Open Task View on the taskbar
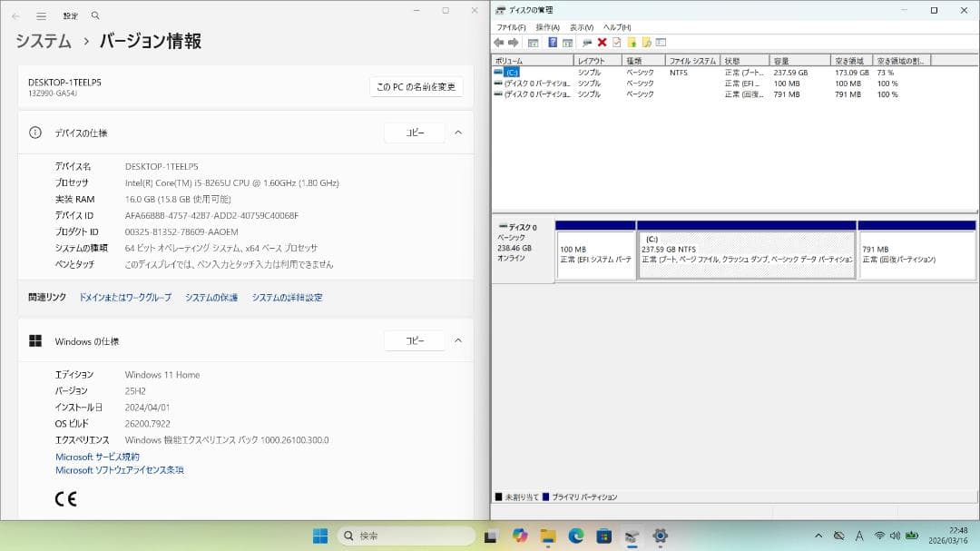The width and height of the screenshot is (980, 551). [x=491, y=536]
